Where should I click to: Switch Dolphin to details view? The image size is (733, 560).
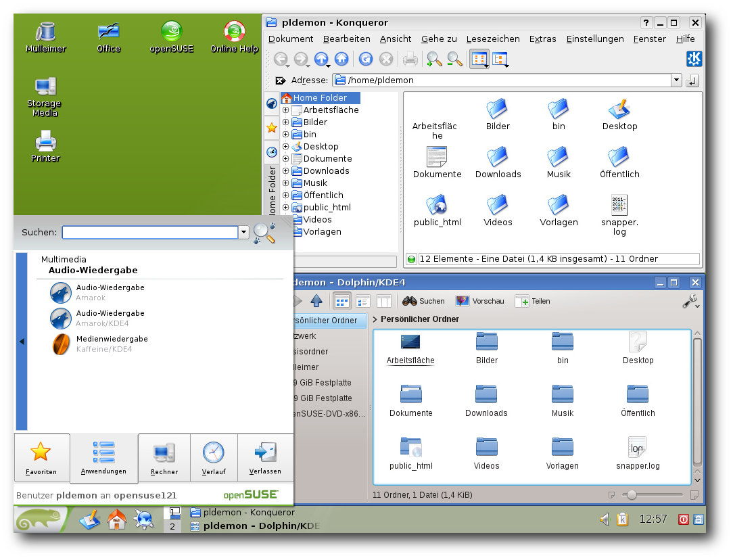[x=362, y=302]
